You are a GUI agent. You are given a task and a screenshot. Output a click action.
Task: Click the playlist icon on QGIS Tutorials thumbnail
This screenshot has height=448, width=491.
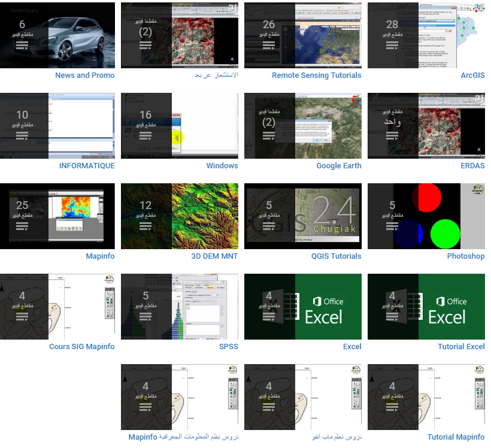[x=269, y=226]
